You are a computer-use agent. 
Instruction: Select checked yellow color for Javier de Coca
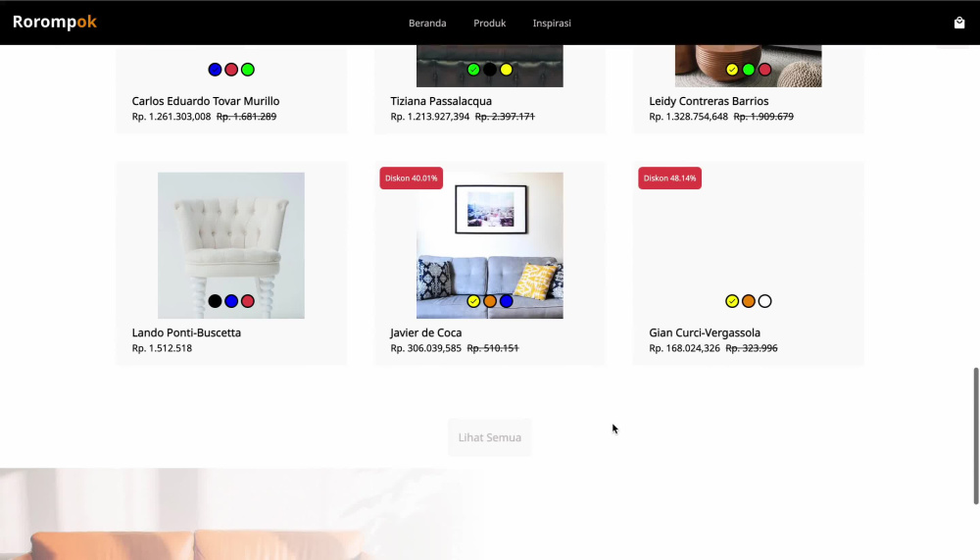click(473, 301)
